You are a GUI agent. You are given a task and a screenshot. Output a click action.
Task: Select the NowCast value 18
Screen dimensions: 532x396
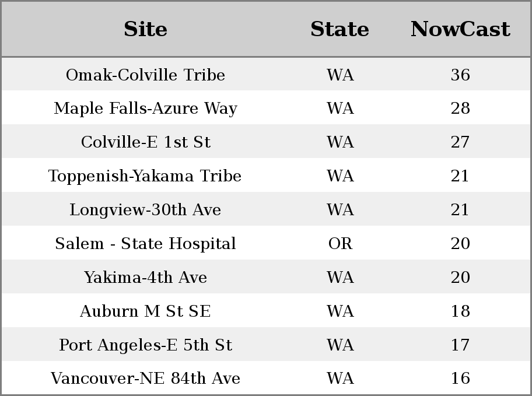pyautogui.click(x=460, y=311)
